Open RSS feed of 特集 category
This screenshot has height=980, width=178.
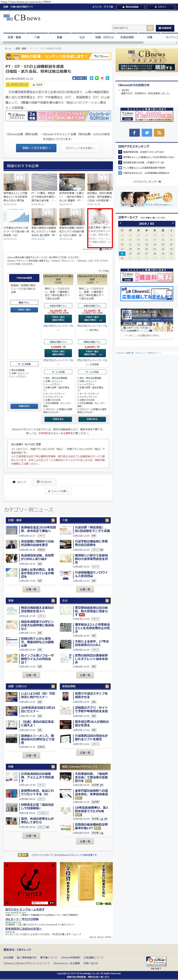(x=53, y=767)
